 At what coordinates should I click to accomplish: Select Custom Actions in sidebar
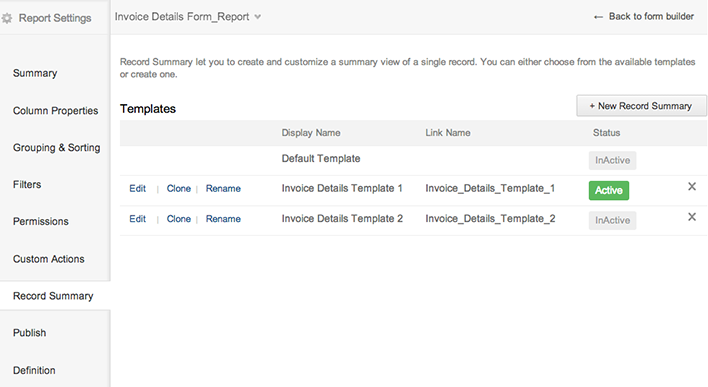tap(49, 259)
